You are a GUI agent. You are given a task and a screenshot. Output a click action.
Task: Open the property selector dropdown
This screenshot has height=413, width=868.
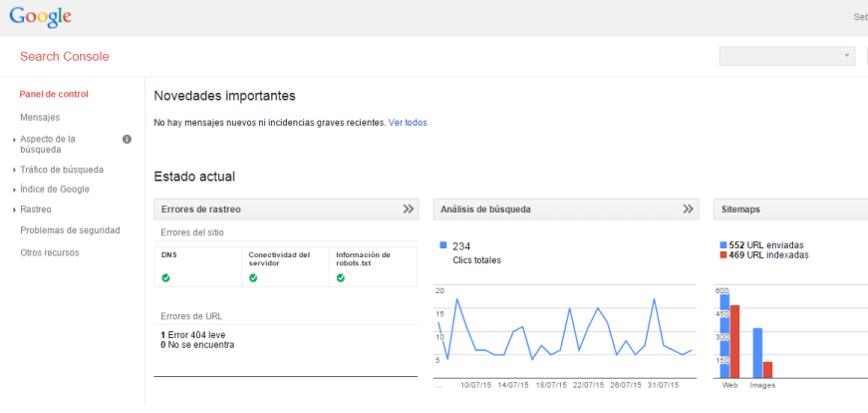[786, 56]
